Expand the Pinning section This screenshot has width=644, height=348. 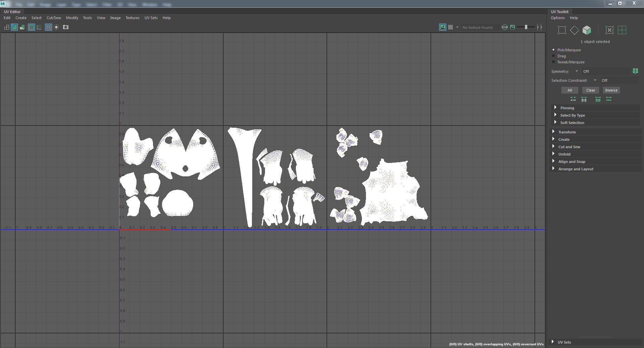coord(596,108)
